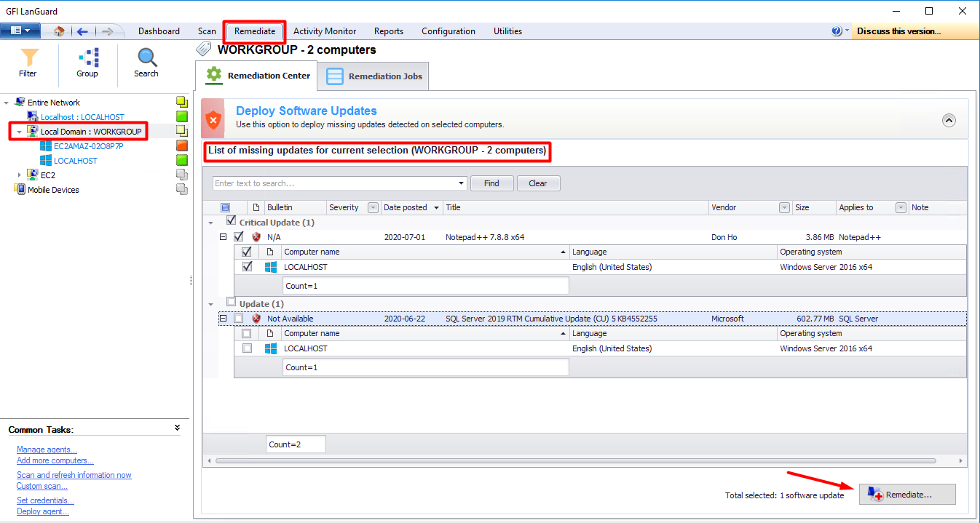The height and width of the screenshot is (523, 980).
Task: Open the search text dropdown arrow
Action: tap(462, 183)
